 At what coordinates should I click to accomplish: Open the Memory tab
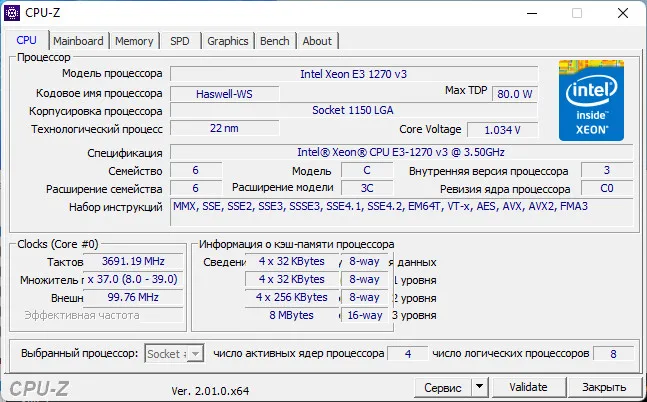click(x=134, y=41)
